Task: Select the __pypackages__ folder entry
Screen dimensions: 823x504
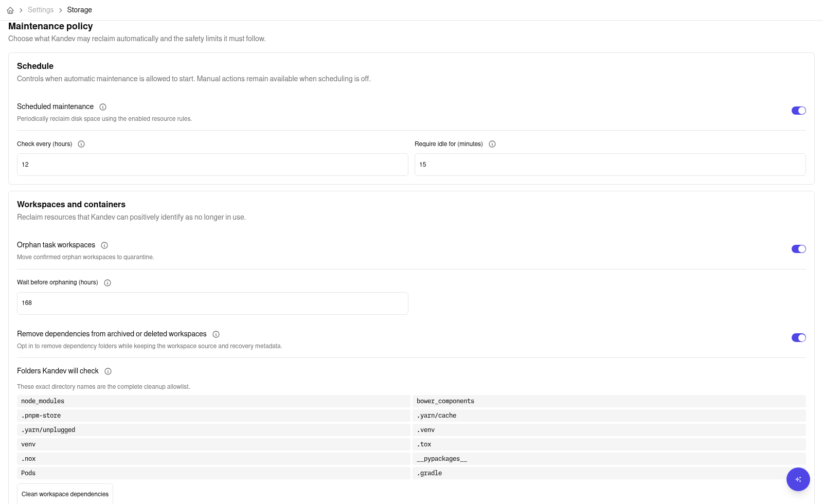Action: 609,459
